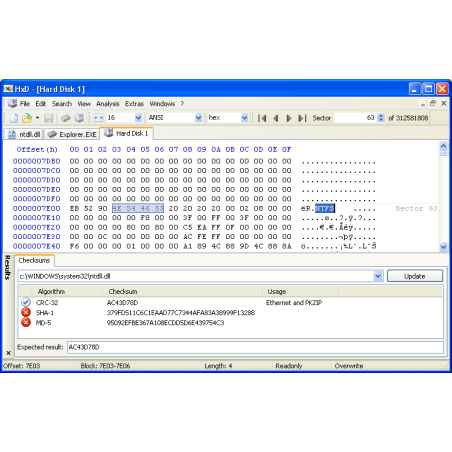Image resolution: width=452 pixels, height=452 pixels.
Task: Click the scroll down arrow of hex view
Action: point(443,247)
